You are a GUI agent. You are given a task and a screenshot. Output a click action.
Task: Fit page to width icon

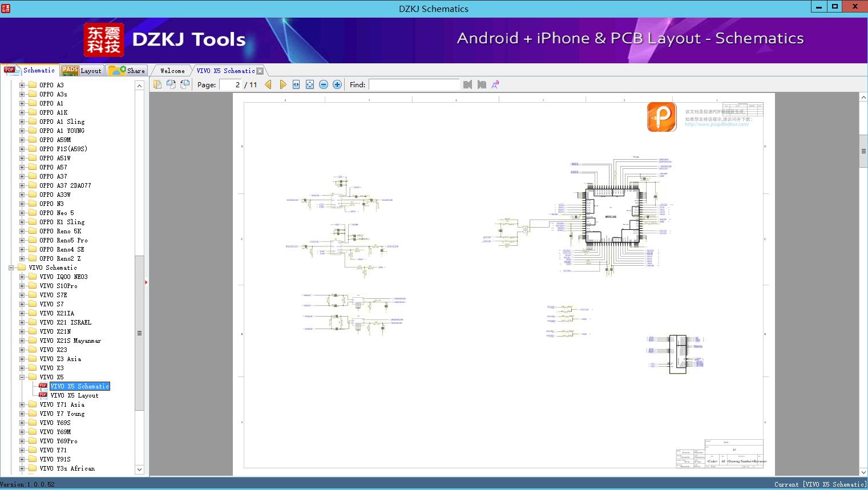pyautogui.click(x=296, y=84)
